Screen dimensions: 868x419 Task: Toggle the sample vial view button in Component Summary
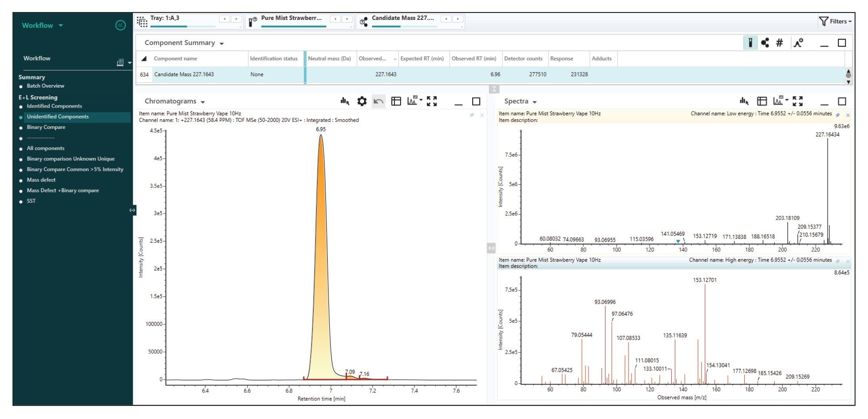750,43
